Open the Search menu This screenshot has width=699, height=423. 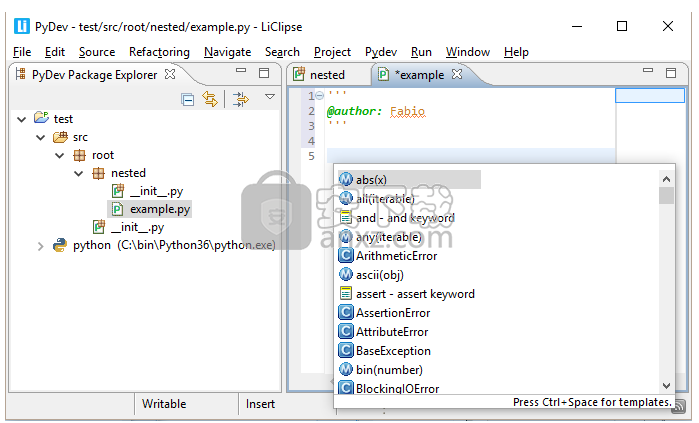pos(282,52)
